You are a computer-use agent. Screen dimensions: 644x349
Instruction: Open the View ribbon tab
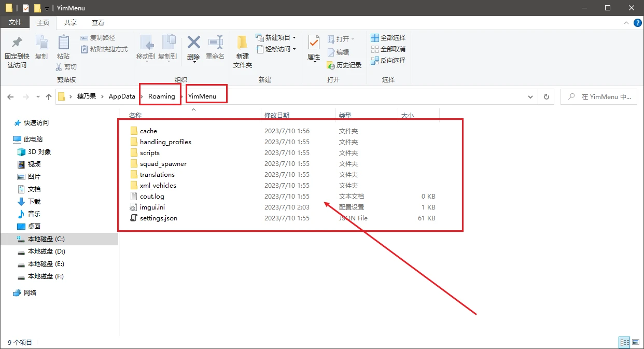[98, 23]
